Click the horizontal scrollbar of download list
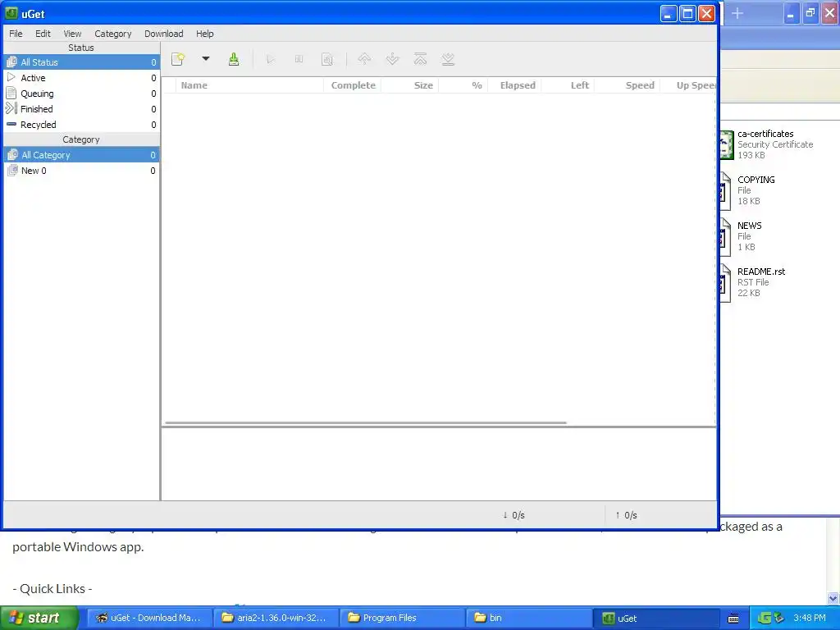This screenshot has width=840, height=630. 366,422
